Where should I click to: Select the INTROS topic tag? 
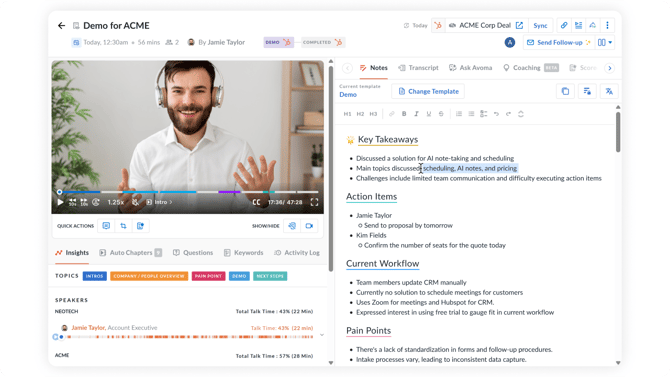tap(94, 276)
